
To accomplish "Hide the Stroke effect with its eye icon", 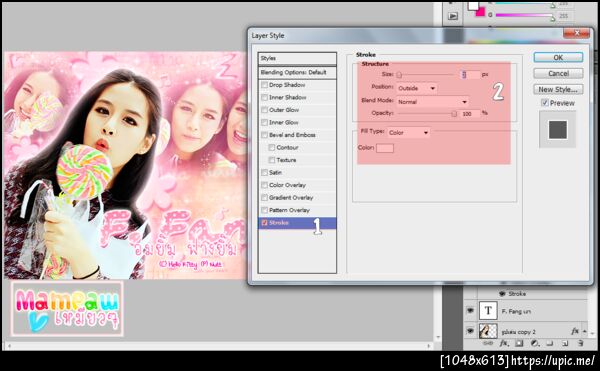I will pos(502,294).
